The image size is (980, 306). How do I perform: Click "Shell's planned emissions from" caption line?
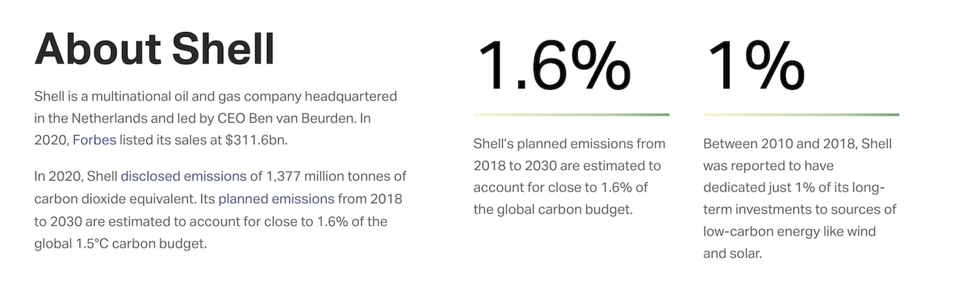(x=569, y=144)
